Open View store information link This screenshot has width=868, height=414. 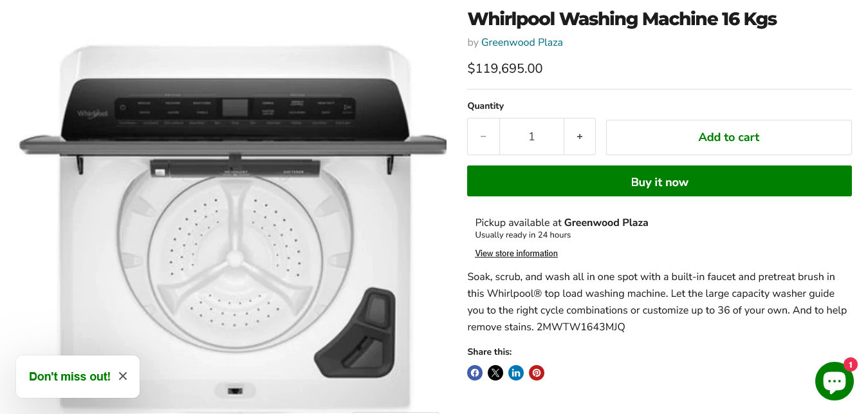click(x=516, y=254)
